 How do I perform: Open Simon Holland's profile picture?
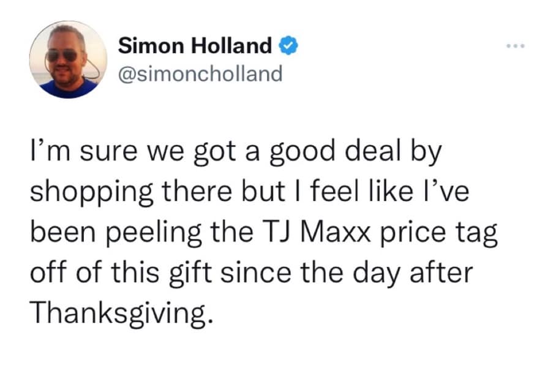click(69, 59)
